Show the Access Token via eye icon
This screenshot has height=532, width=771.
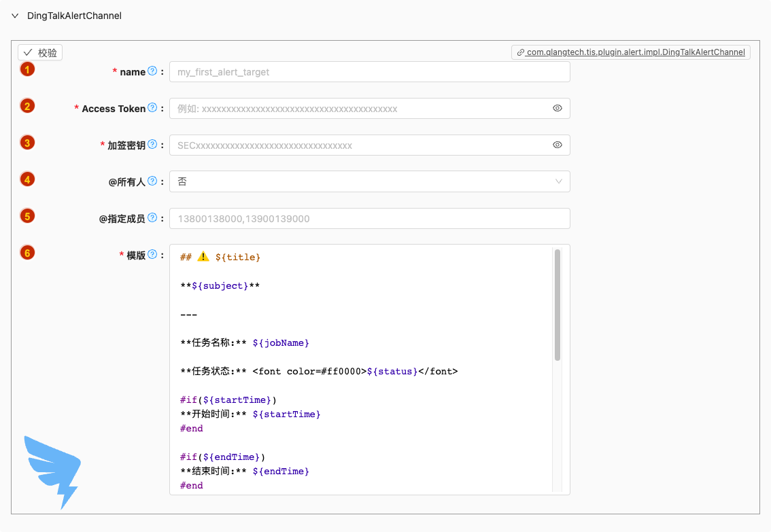point(558,108)
